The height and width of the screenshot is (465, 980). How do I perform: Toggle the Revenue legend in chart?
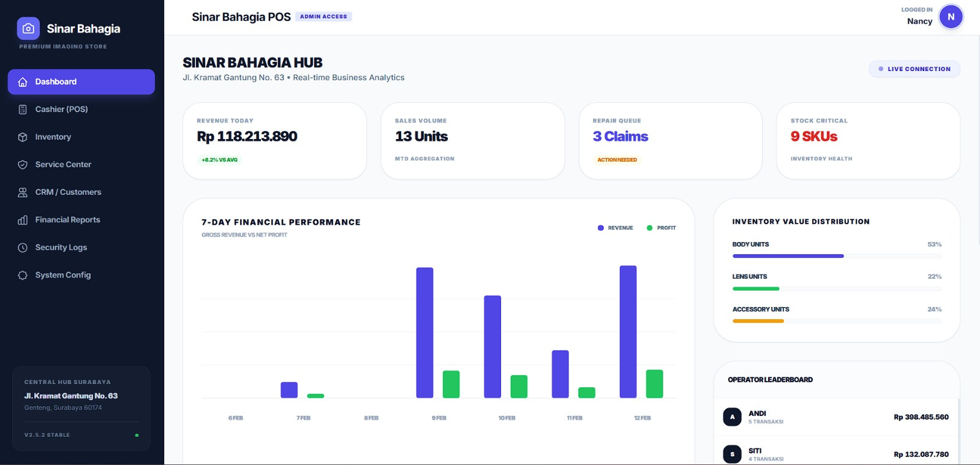tap(616, 228)
